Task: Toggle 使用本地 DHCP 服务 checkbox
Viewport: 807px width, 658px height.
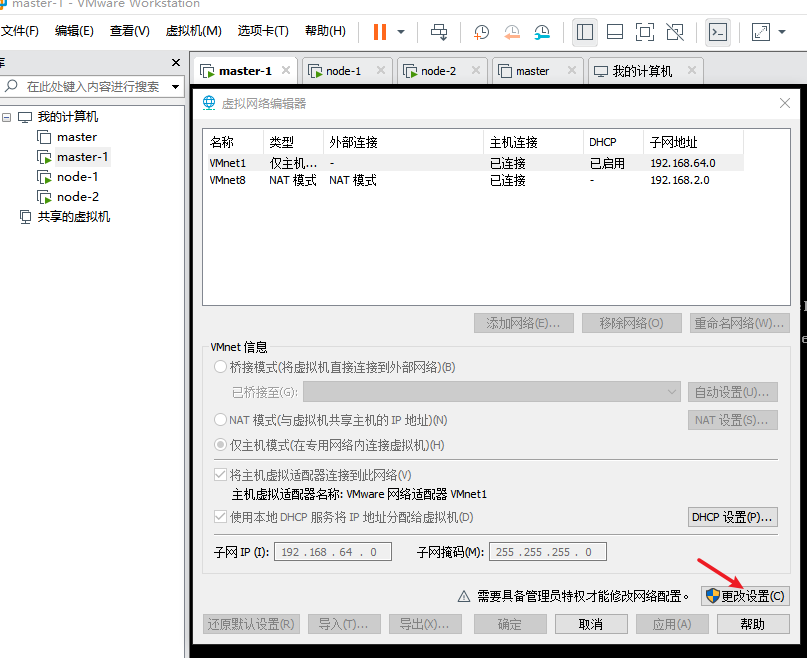Action: coord(220,516)
